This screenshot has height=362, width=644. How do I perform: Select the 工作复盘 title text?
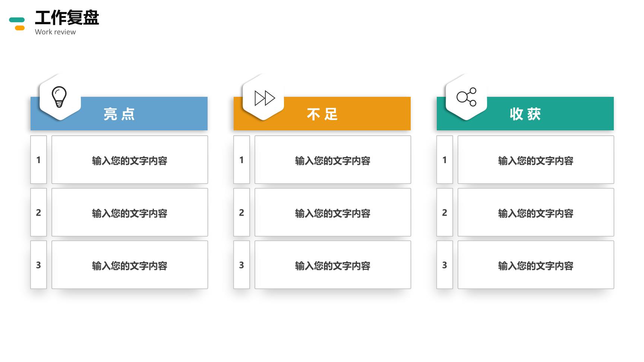click(x=67, y=18)
